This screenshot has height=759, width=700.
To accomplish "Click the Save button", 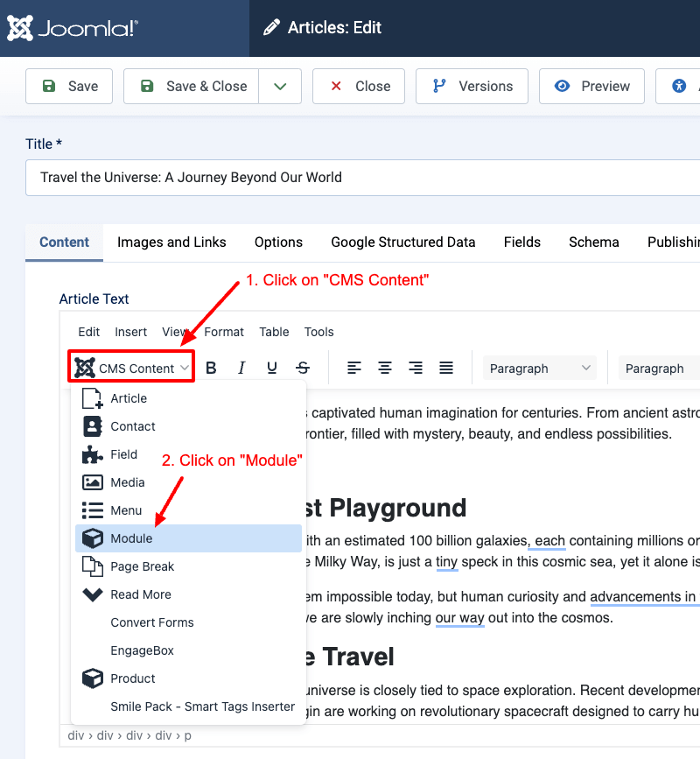I will click(69, 86).
